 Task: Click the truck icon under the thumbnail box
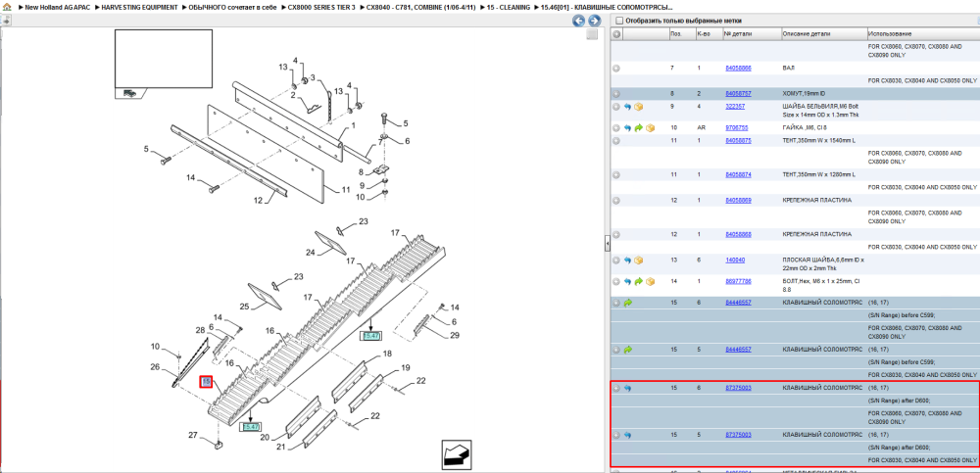coord(129,92)
